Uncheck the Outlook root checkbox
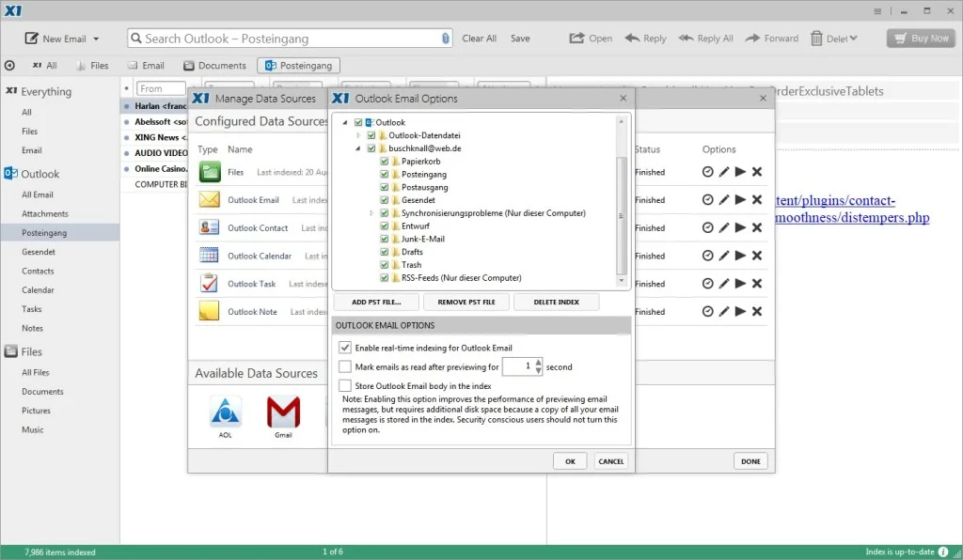This screenshot has height=560, width=963. (x=358, y=122)
